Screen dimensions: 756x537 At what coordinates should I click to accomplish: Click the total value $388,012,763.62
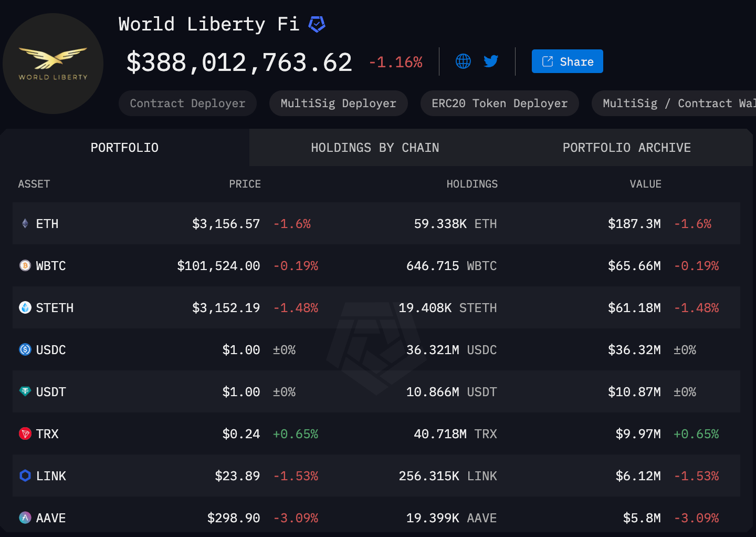pyautogui.click(x=239, y=63)
